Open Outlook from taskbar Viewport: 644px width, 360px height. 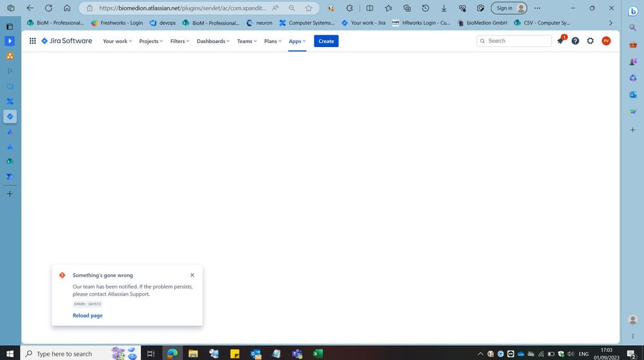pos(256,354)
